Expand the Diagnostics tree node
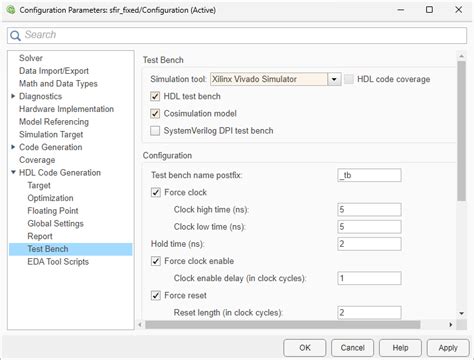The width and height of the screenshot is (474, 360). tap(13, 96)
